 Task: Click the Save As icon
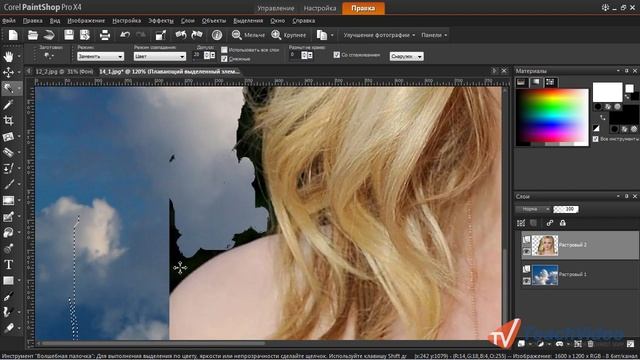tap(85, 35)
